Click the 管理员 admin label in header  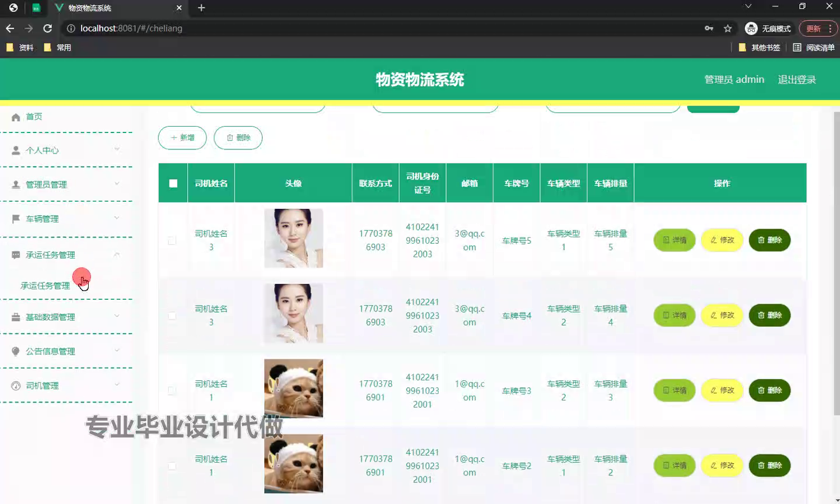pyautogui.click(x=734, y=79)
